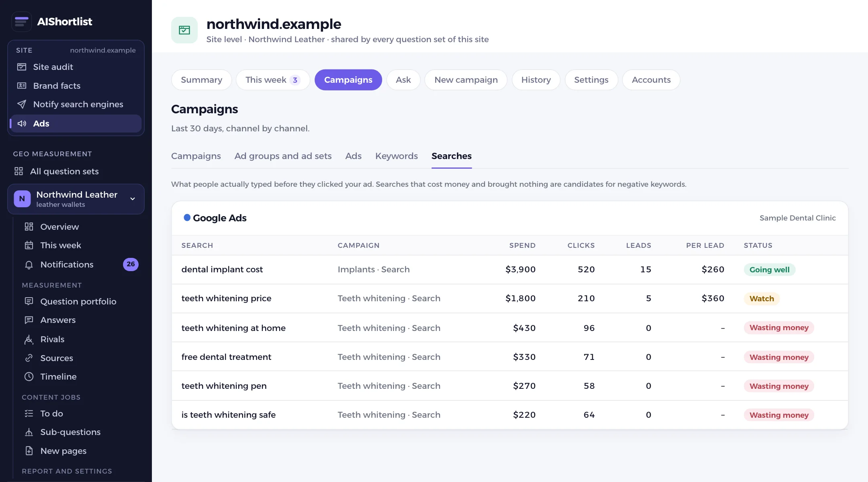Click the Watch status badge
The image size is (868, 482).
pos(762,299)
